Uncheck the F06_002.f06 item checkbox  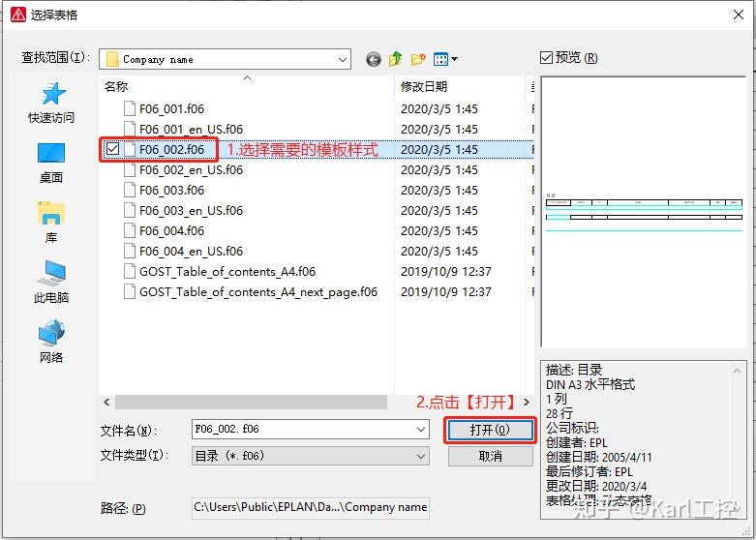(112, 149)
